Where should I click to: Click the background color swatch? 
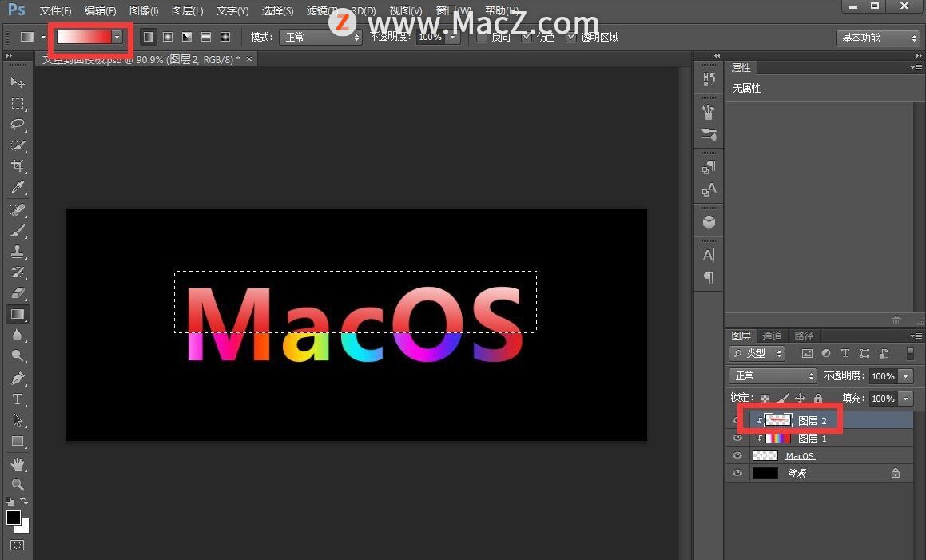click(x=24, y=527)
